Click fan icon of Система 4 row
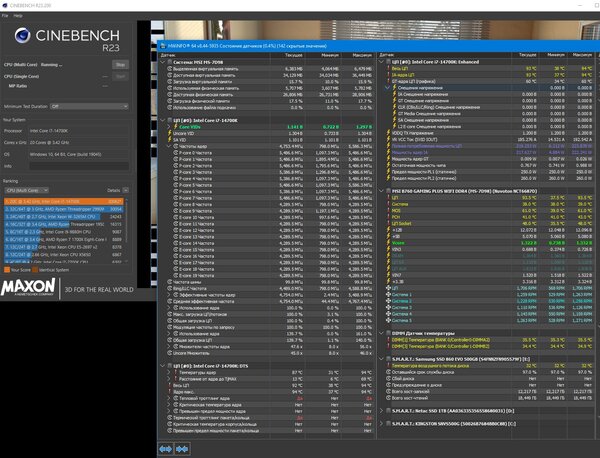Screen dimensions: 600x458 pyautogui.click(x=388, y=314)
